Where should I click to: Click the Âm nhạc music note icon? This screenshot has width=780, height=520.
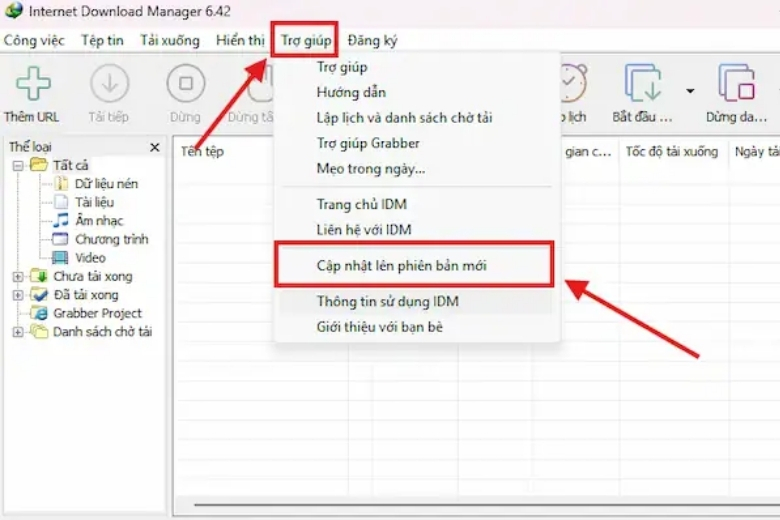(x=60, y=220)
